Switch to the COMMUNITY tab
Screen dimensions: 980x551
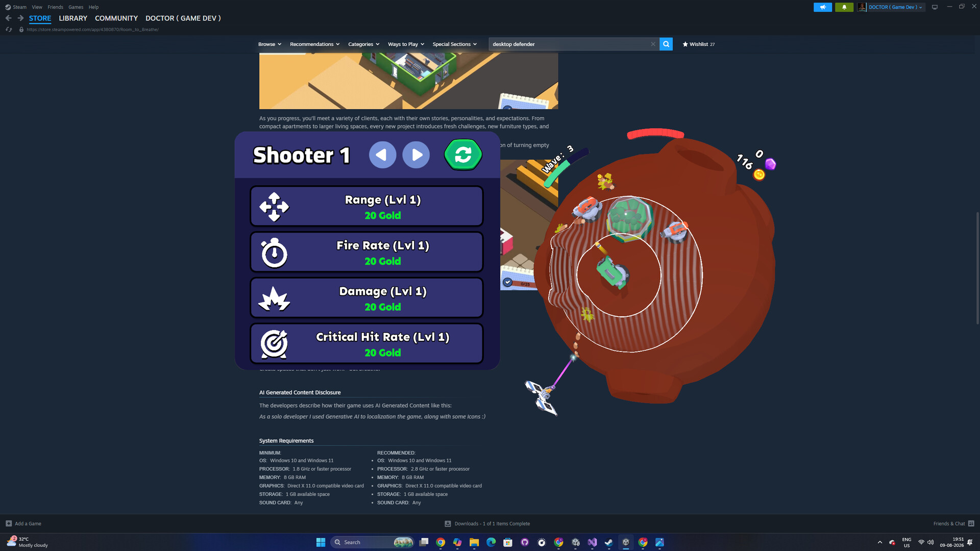pos(116,18)
